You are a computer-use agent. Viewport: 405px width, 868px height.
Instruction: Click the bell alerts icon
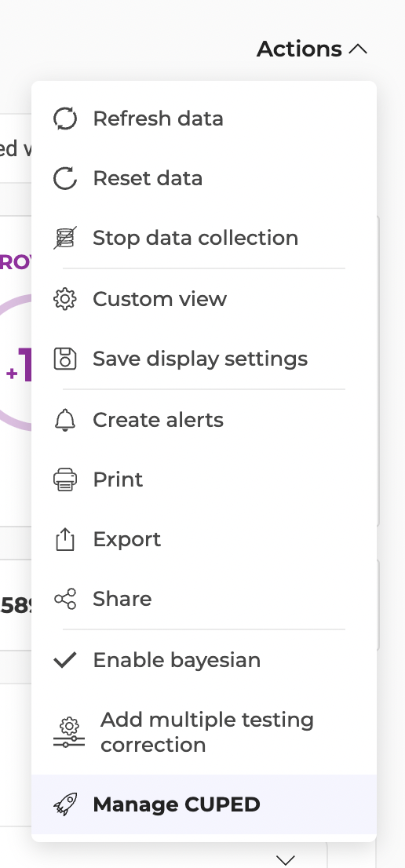click(x=65, y=420)
